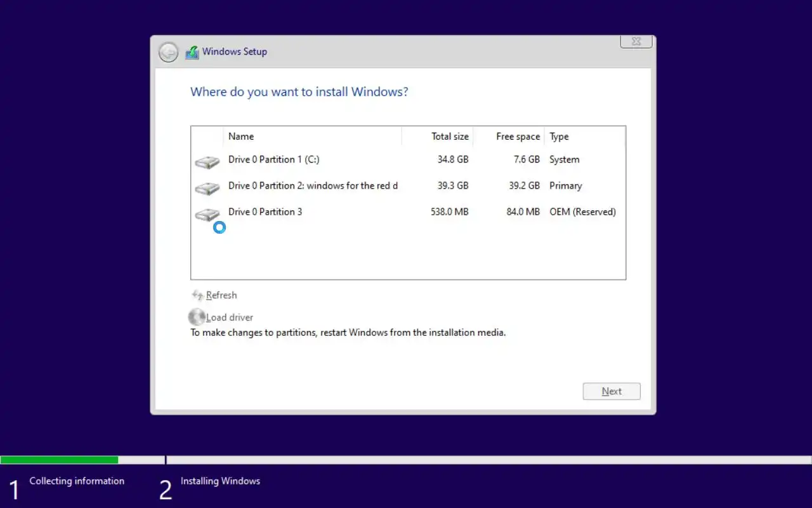
Task: Refresh the partition list
Action: 221,295
